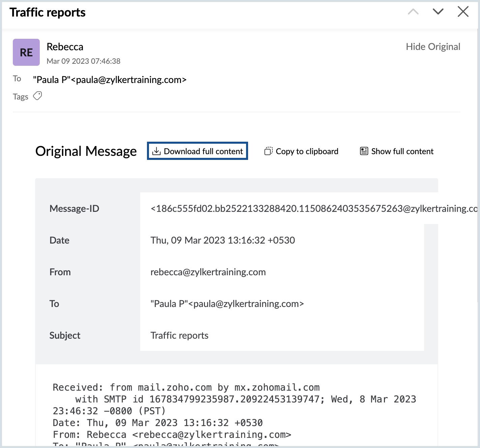Go to next email with down chevron

coord(438,12)
